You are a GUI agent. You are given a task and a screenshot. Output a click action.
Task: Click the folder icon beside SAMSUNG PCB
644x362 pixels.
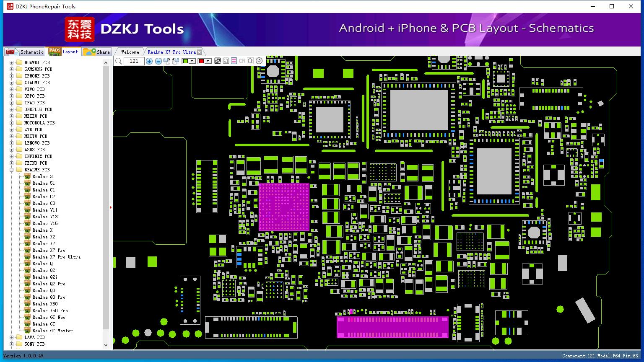19,69
